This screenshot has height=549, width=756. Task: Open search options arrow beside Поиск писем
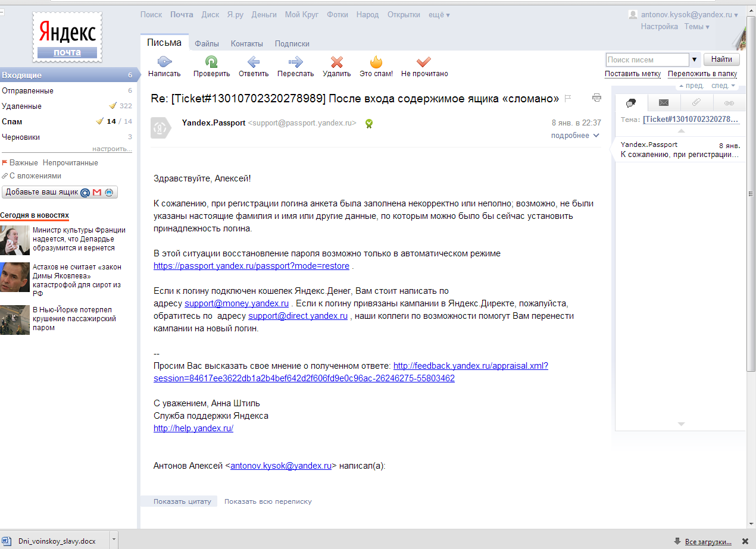694,59
